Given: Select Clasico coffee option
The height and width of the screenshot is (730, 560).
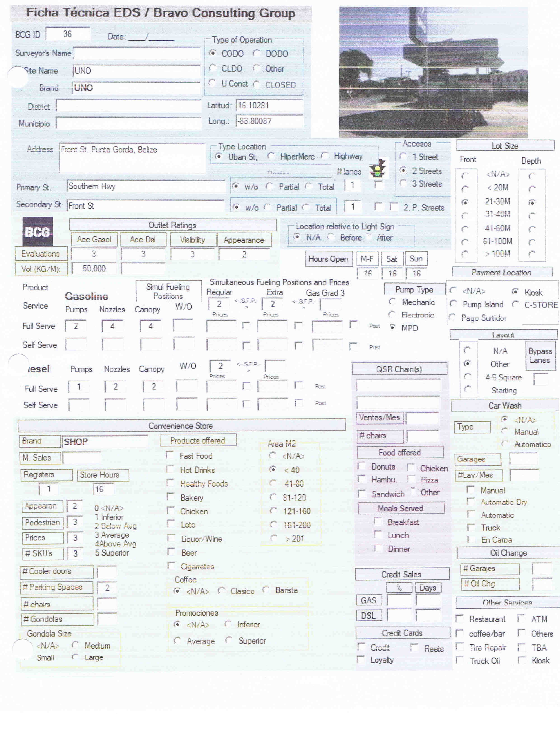Looking at the screenshot, I should (x=221, y=591).
